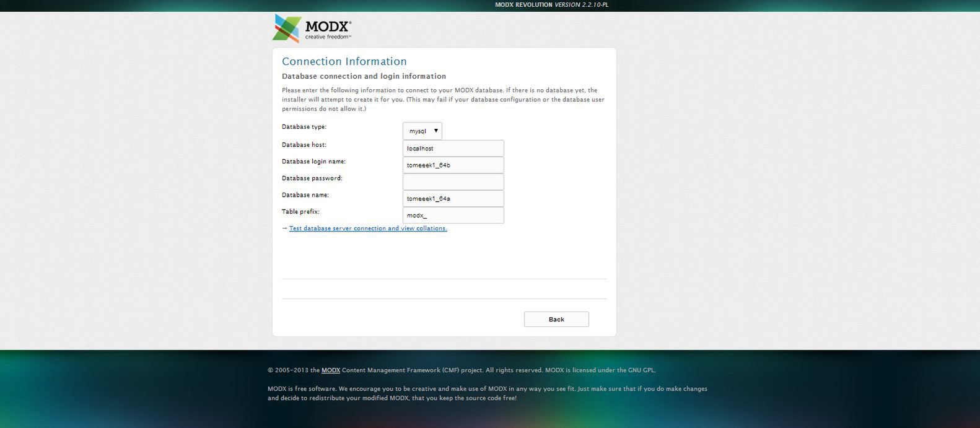Image resolution: width=980 pixels, height=428 pixels.
Task: Open the MODX link in footer
Action: point(331,370)
